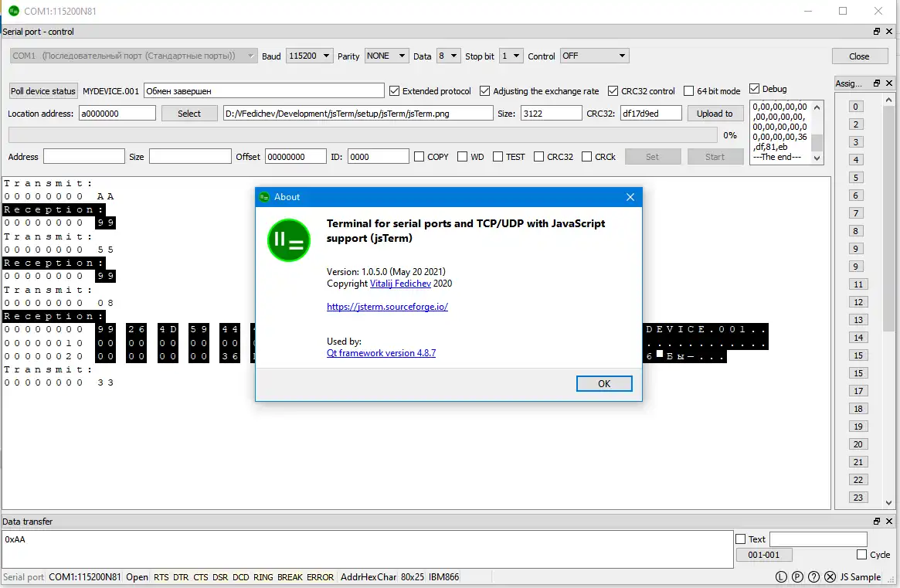Click the ID input field
This screenshot has height=588, width=900.
pos(379,157)
